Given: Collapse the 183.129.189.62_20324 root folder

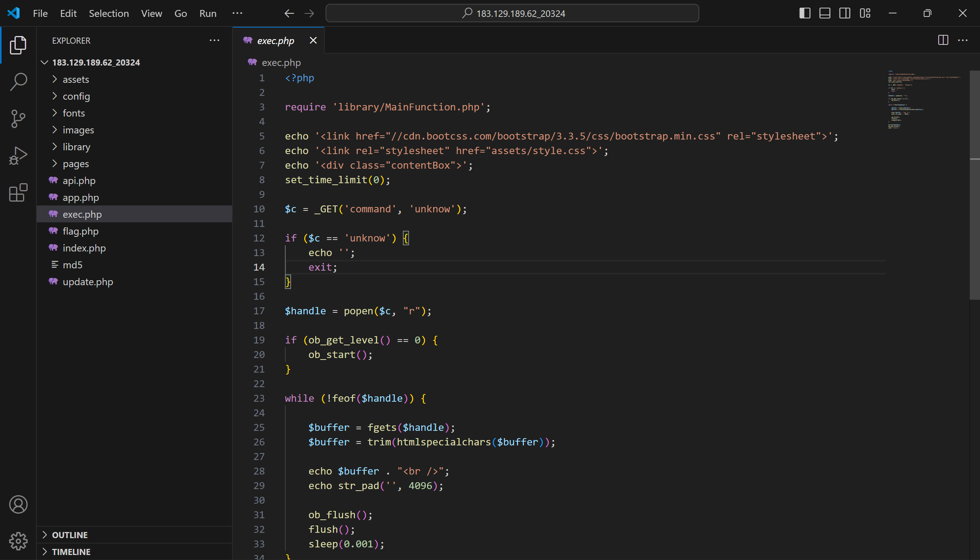Looking at the screenshot, I should (134, 62).
